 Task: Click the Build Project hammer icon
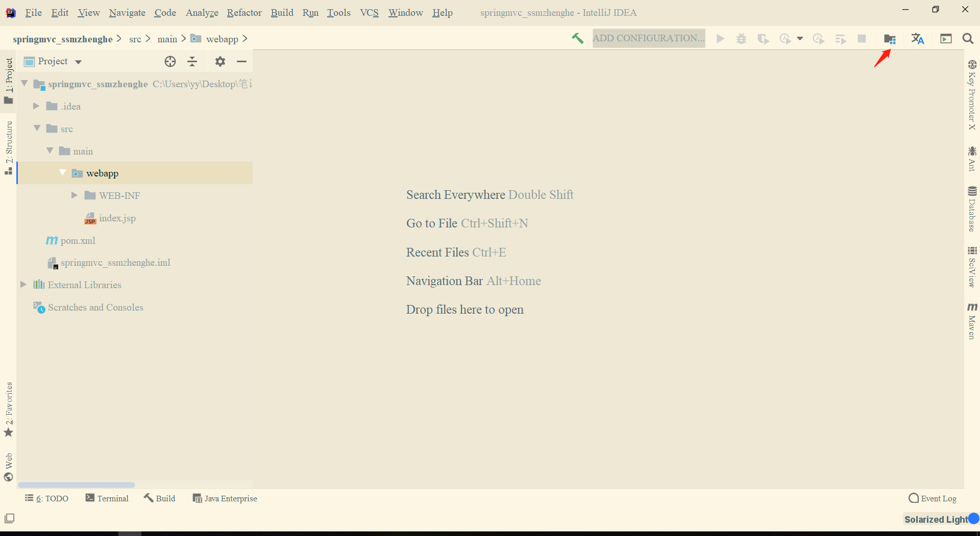tap(577, 38)
